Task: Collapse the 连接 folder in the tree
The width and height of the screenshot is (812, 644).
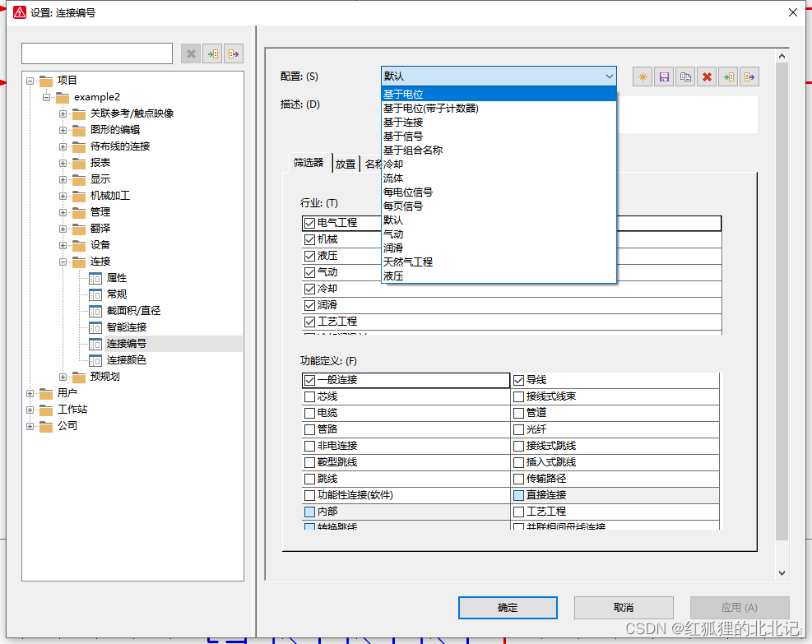Action: pos(63,262)
